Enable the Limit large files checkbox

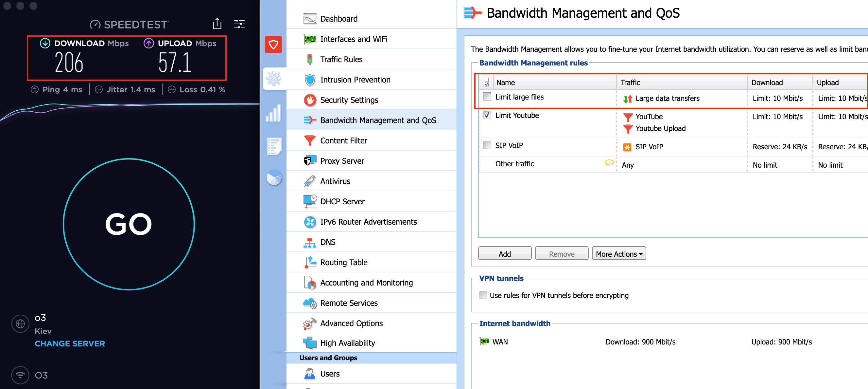pos(487,97)
